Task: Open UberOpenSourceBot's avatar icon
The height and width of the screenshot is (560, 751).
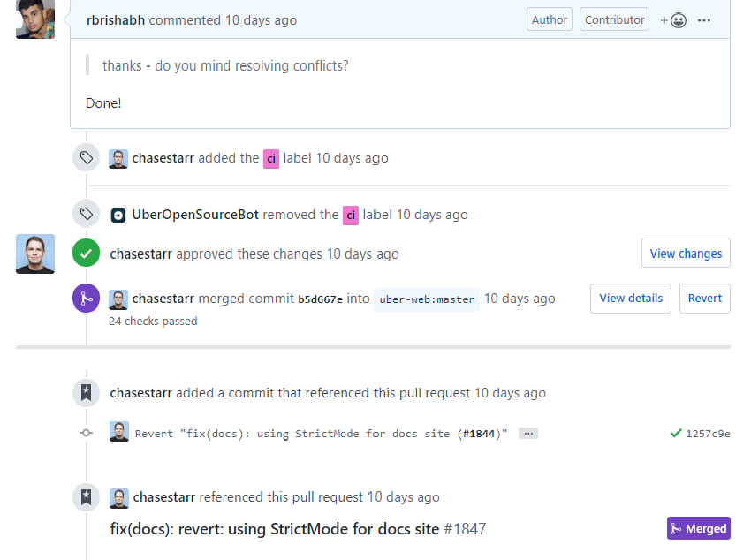Action: coord(118,215)
